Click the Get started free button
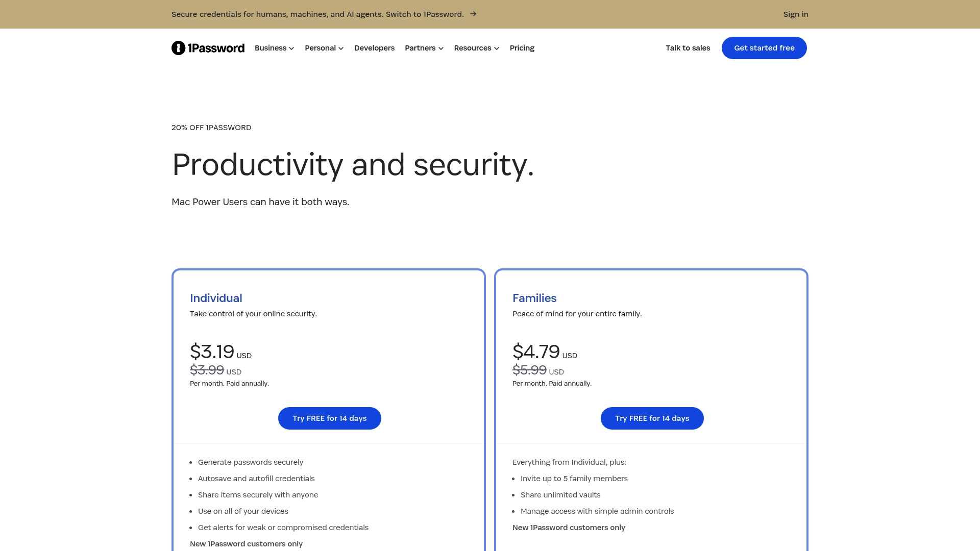 coord(764,48)
